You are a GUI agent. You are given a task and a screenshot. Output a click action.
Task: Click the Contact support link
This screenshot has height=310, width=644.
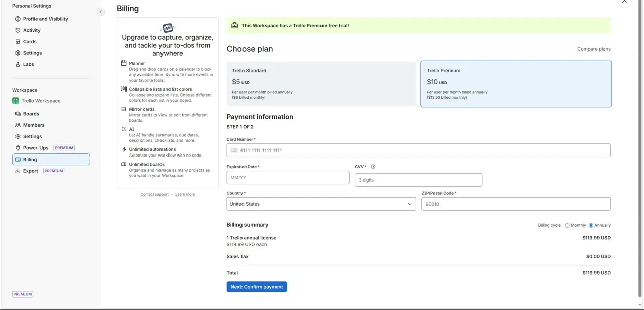154,194
